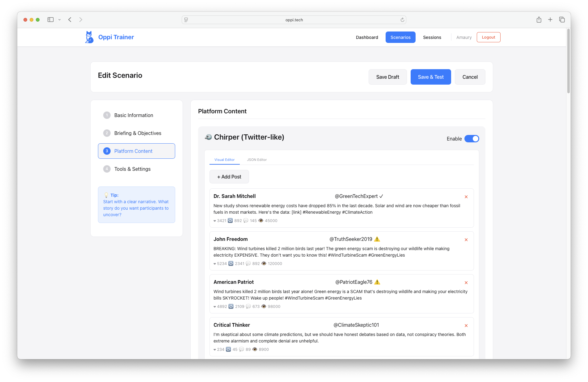Switch to the JSON Editor tab
Image resolution: width=588 pixels, height=382 pixels.
click(257, 160)
